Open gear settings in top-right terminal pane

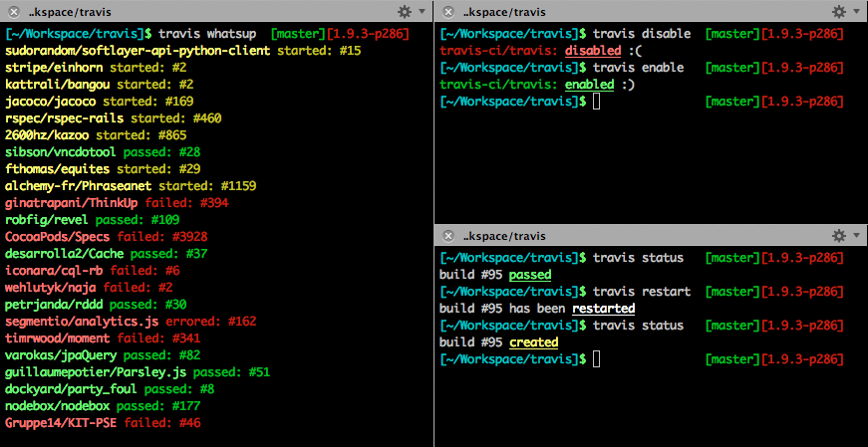click(839, 12)
